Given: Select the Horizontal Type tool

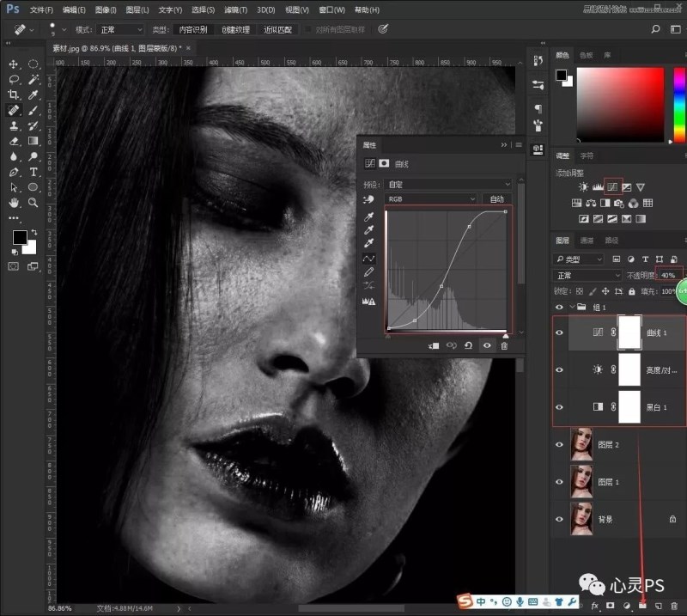Looking at the screenshot, I should pos(33,172).
